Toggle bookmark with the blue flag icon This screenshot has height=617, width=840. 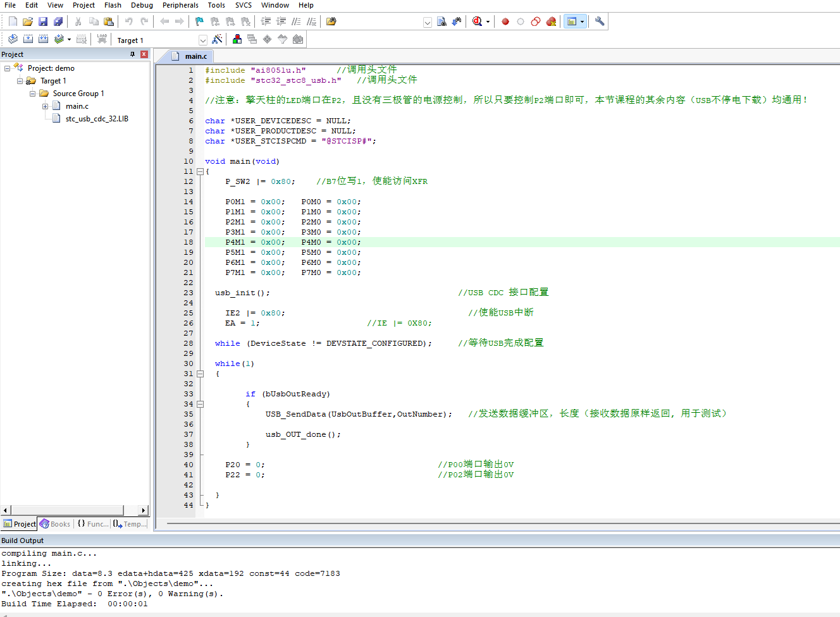(199, 21)
